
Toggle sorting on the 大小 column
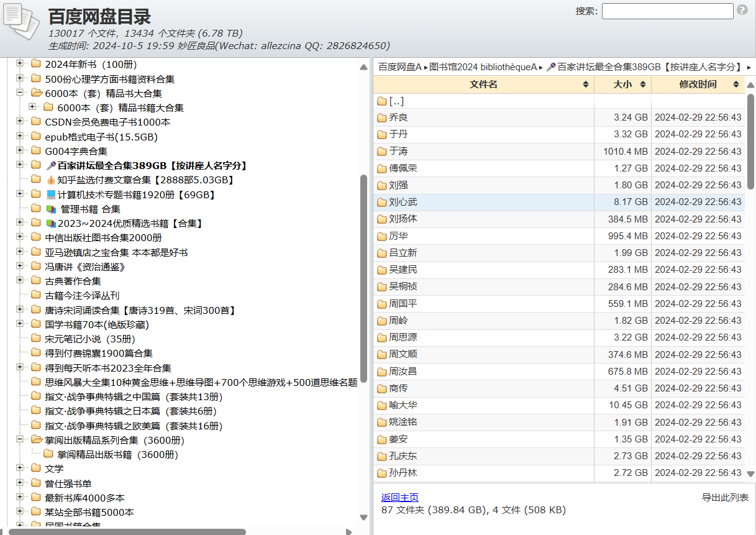coord(622,84)
